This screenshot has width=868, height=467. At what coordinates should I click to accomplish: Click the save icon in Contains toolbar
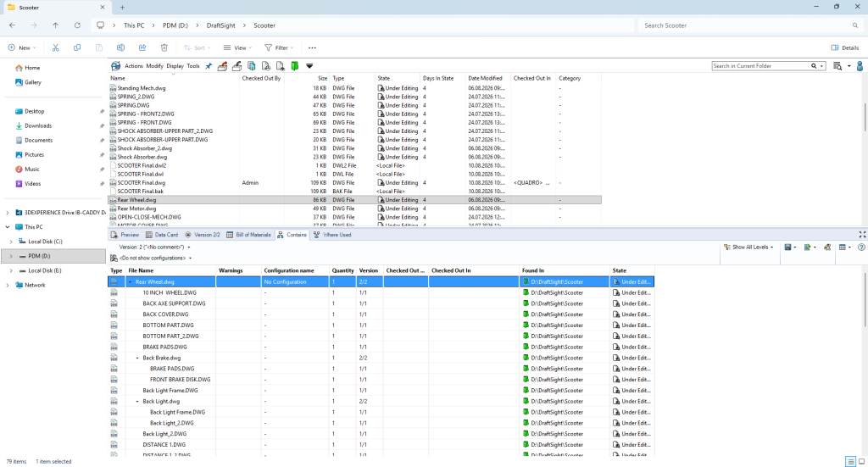[787, 247]
